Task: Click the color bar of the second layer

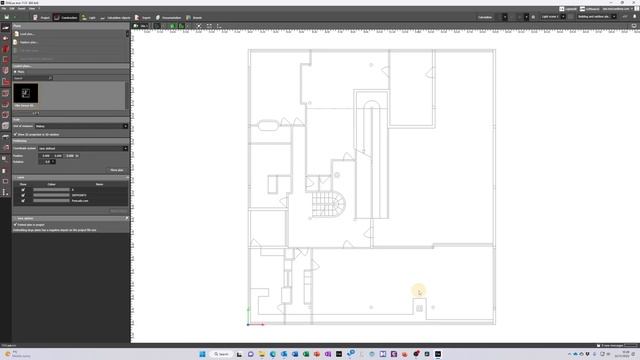Action: pos(51,195)
